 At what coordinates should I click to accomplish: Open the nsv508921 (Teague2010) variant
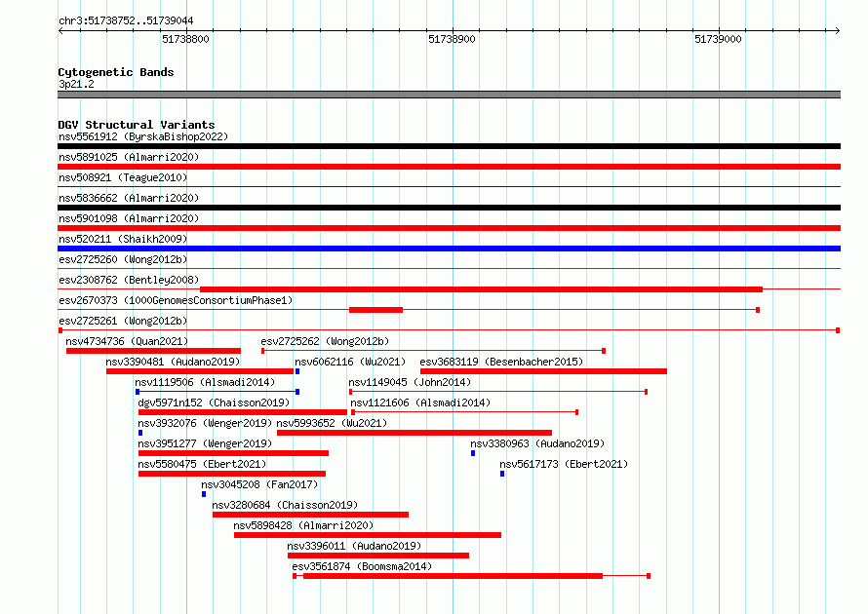click(123, 177)
